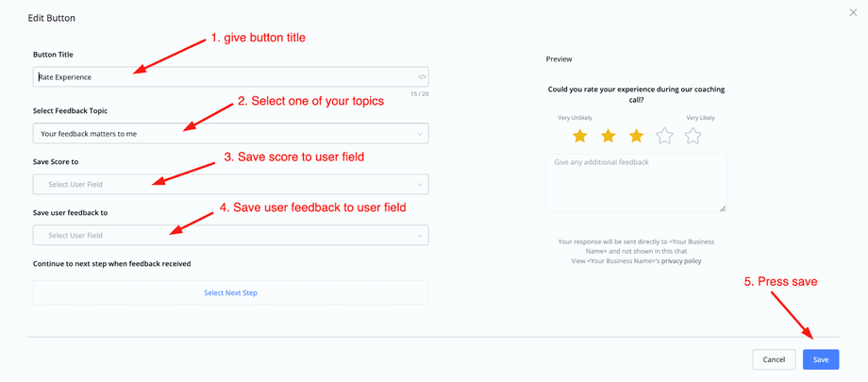Select the fourth empty star
Viewport: 868px width, 382px height.
[664, 136]
